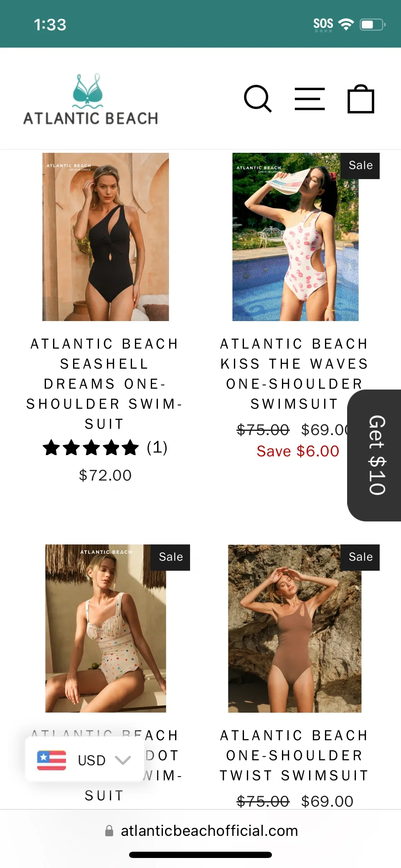
Task: Tap the Atlantic Beach bikini logo
Action: [91, 99]
